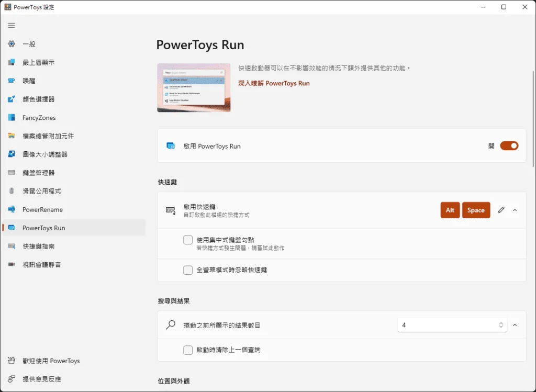
Task: Click the PowerToys Run icon beside 啟用 PowerToys Run
Action: (x=171, y=146)
